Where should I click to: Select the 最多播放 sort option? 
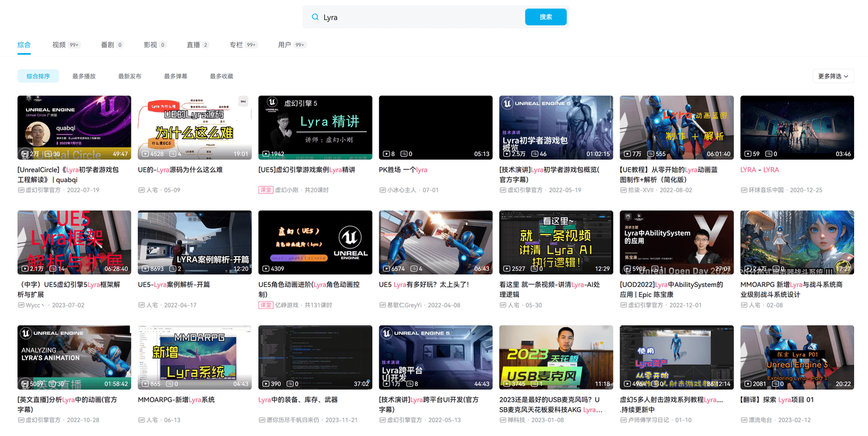pos(84,77)
